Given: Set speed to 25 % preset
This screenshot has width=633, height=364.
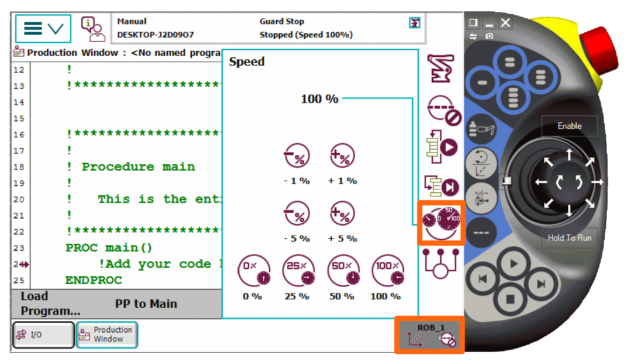Looking at the screenshot, I should tap(297, 272).
